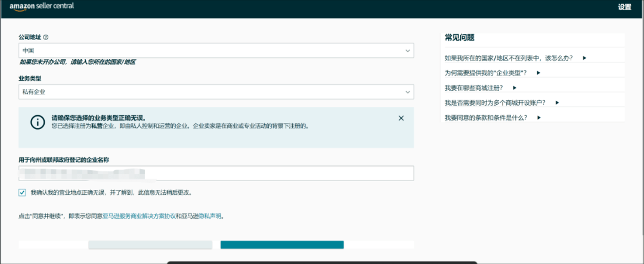Click the 我确认我的营业地点正确无误 label text
Image resolution: width=644 pixels, height=264 pixels.
(111, 193)
